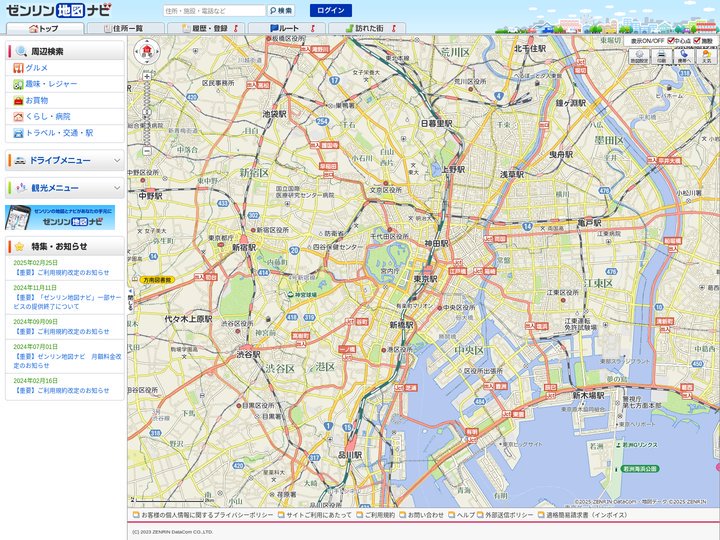Open 一部サービスの提供終了について notice
Image resolution: width=720 pixels, height=540 pixels.
(68, 302)
